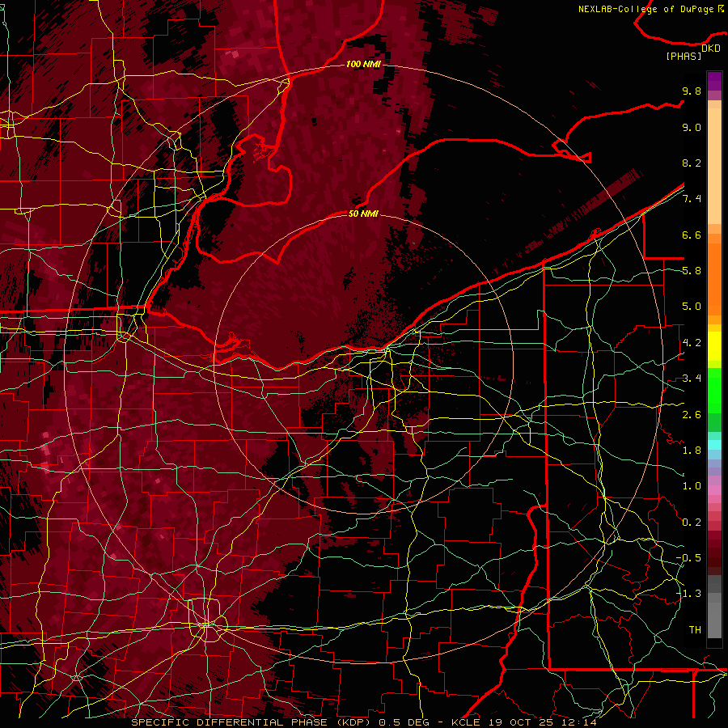The width and height of the screenshot is (728, 728).
Task: Select the 5.0 scale value
Action: click(692, 307)
